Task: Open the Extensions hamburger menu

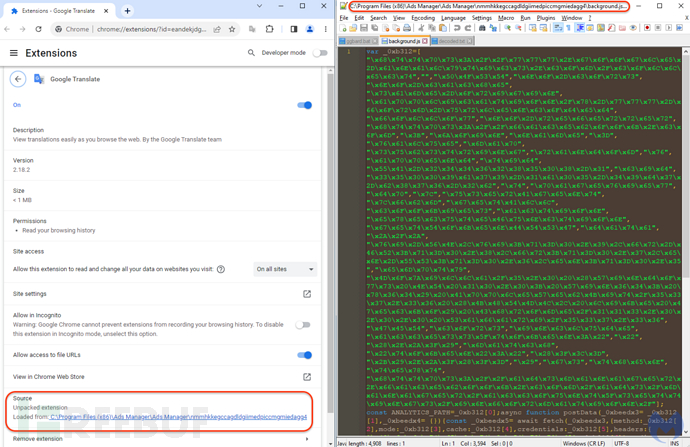Action: (x=13, y=53)
